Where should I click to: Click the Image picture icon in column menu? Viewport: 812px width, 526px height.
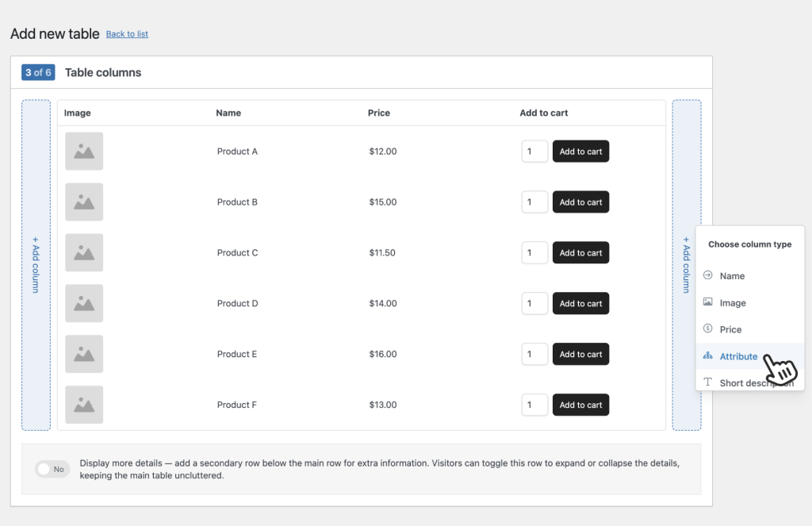tap(709, 302)
